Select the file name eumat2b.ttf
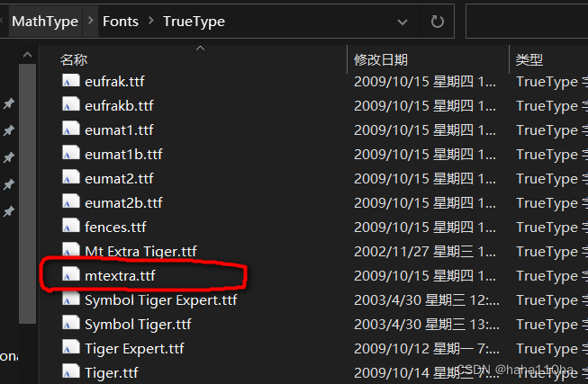Viewport: 588px width, 384px height. pyautogui.click(x=123, y=203)
